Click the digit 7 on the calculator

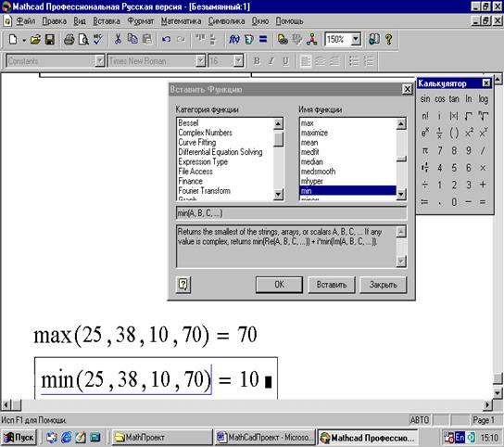[440, 150]
